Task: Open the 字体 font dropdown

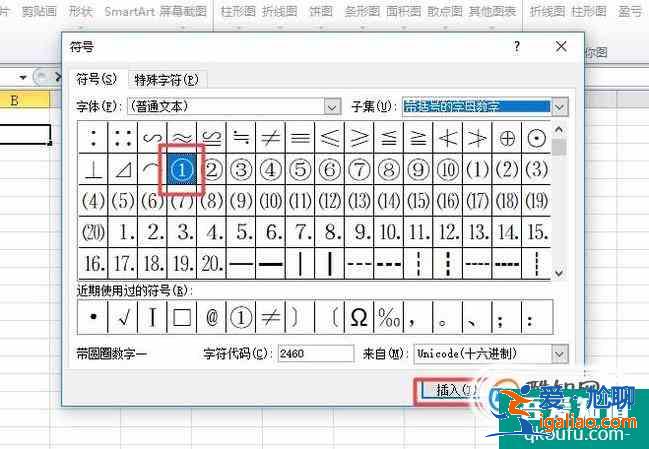Action: (x=333, y=106)
